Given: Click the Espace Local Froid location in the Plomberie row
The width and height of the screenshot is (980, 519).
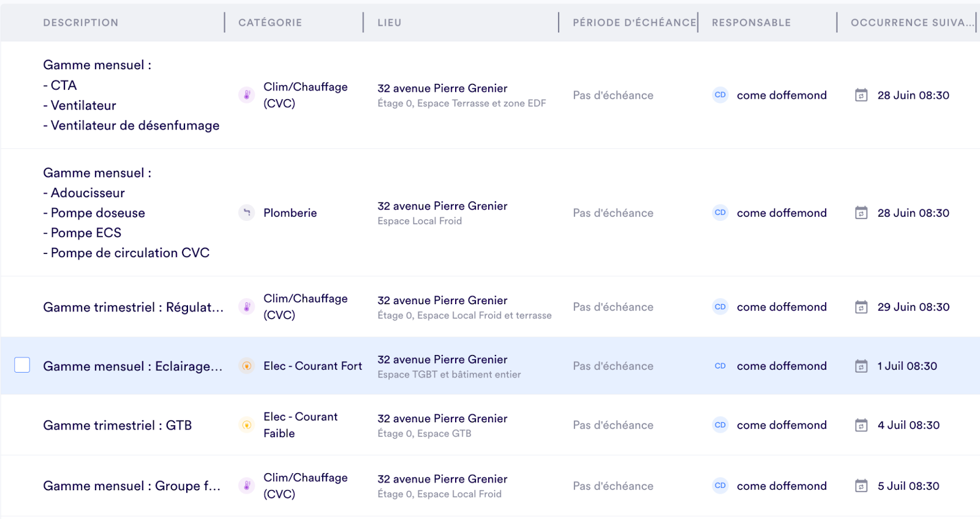Looking at the screenshot, I should point(420,221).
